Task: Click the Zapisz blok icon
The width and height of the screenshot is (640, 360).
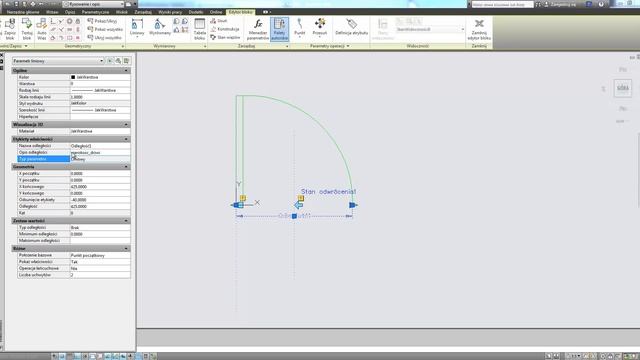Action: click(10, 29)
